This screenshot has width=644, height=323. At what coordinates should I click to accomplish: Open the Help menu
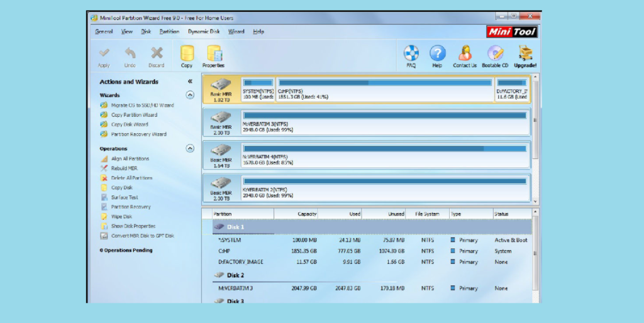tap(258, 31)
